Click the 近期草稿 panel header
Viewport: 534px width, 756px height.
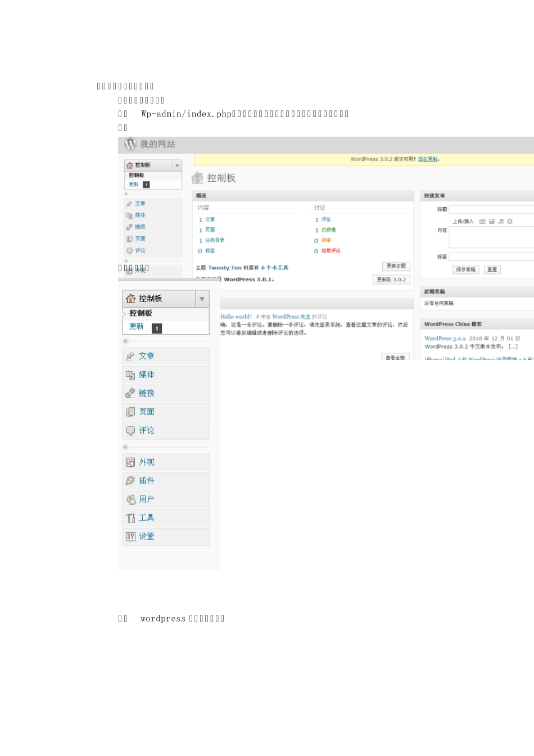(477, 291)
